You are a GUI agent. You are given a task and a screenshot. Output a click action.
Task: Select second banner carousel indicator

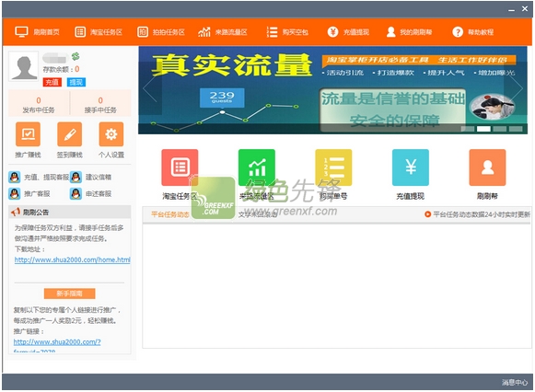tap(483, 129)
